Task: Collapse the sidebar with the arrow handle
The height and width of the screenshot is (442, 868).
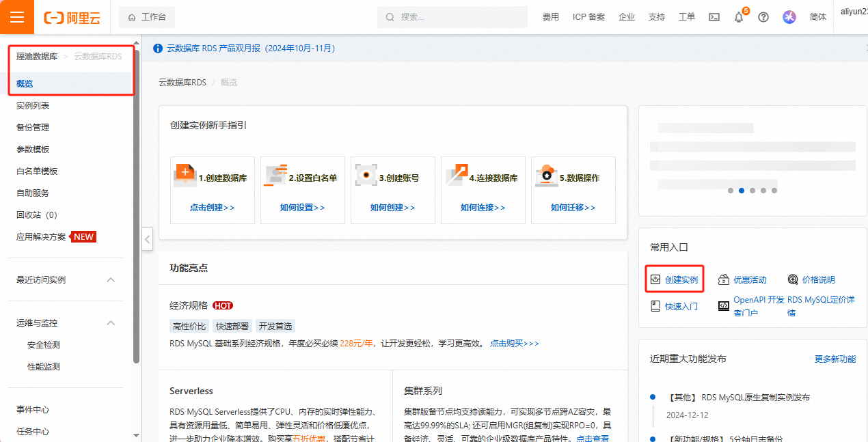Action: click(147, 239)
